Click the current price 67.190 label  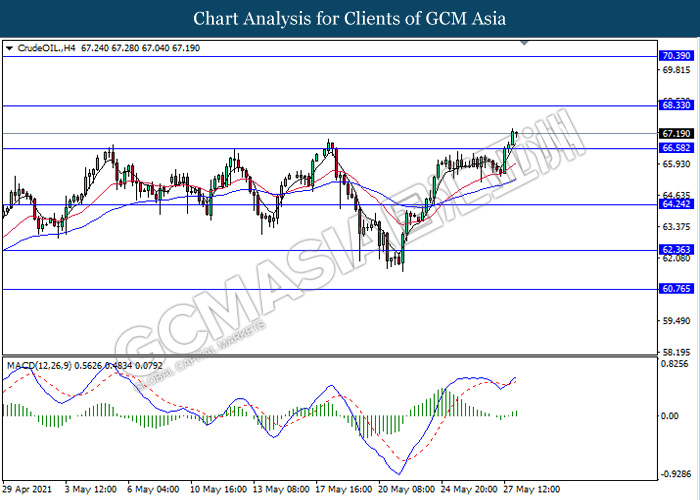[x=676, y=133]
